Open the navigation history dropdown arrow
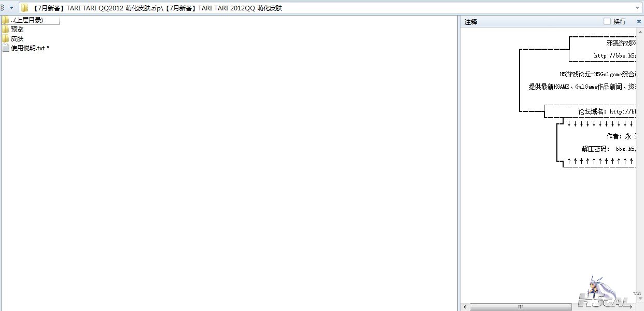Viewport: 644px width, 311px height. [11, 8]
